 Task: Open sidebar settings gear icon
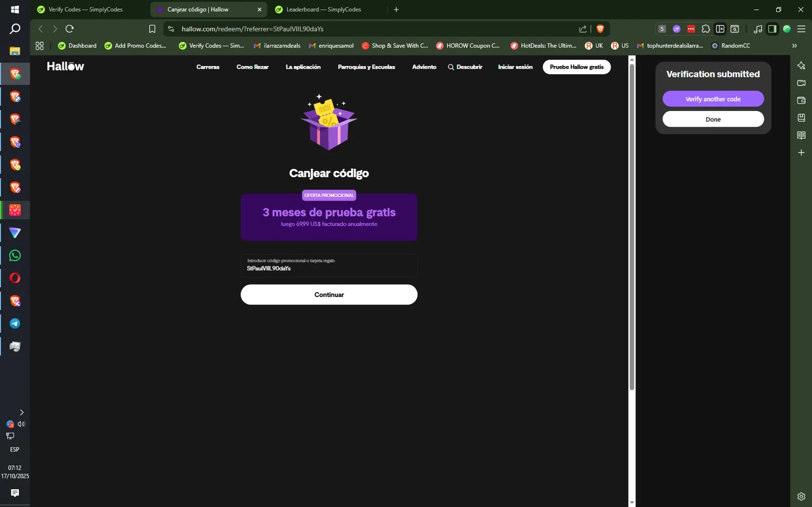coord(801,496)
